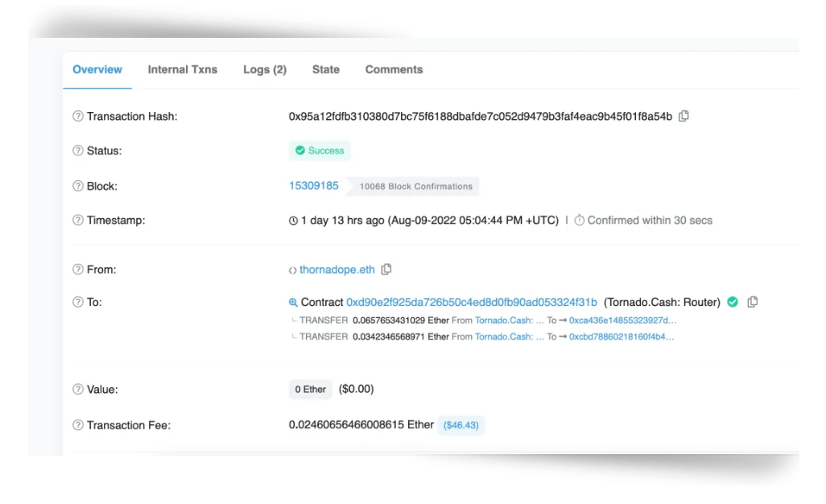The image size is (826, 504).
Task: Click help icon beside Value label
Action: tap(78, 389)
